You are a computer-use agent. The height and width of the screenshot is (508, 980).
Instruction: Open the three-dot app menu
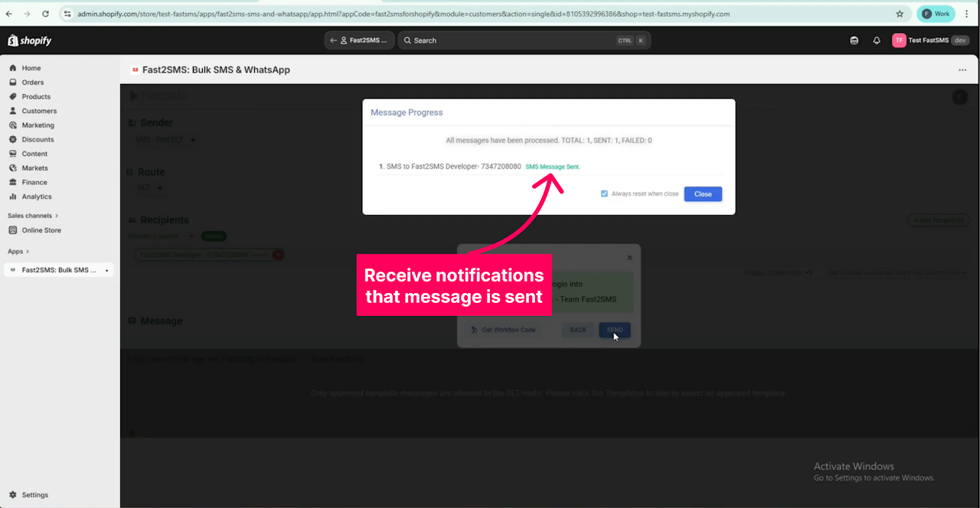pos(962,70)
